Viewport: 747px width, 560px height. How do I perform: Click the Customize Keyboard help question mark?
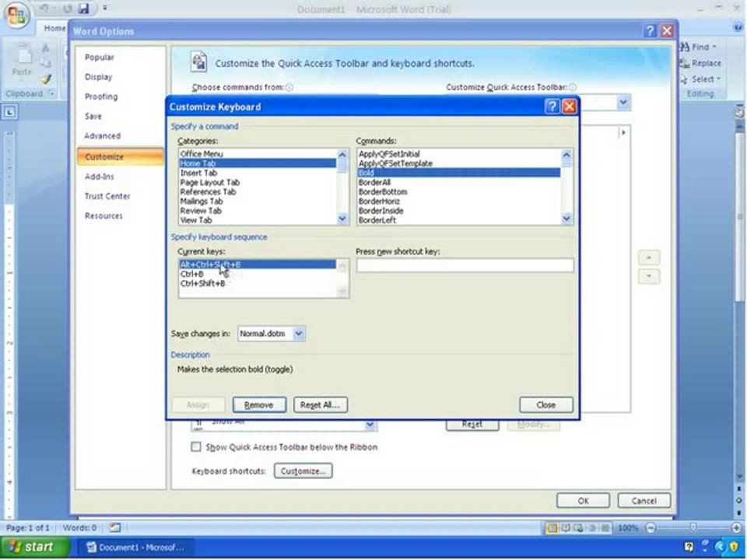point(552,107)
